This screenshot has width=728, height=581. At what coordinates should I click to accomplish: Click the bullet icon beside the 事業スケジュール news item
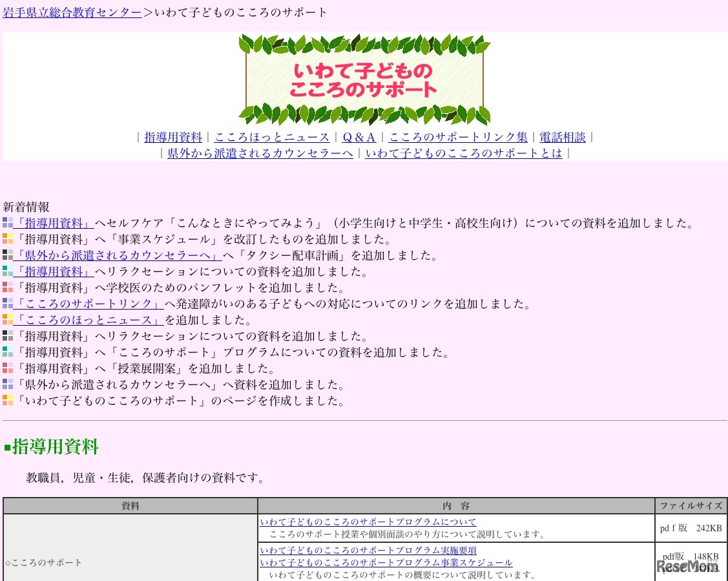coord(8,239)
